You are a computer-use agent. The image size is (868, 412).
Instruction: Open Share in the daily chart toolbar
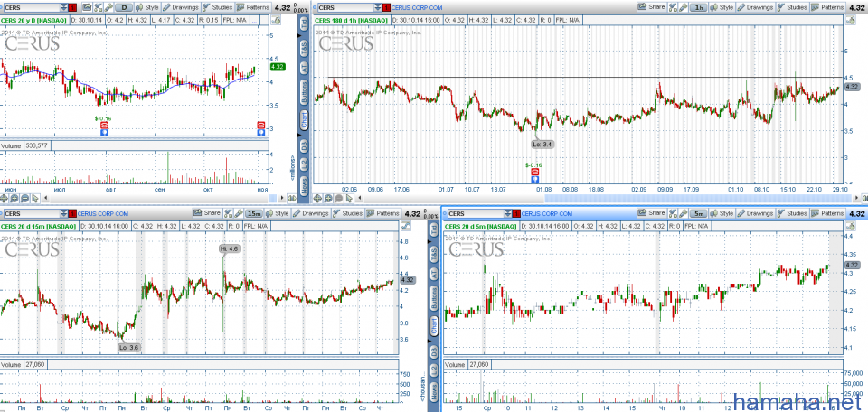click(x=87, y=8)
